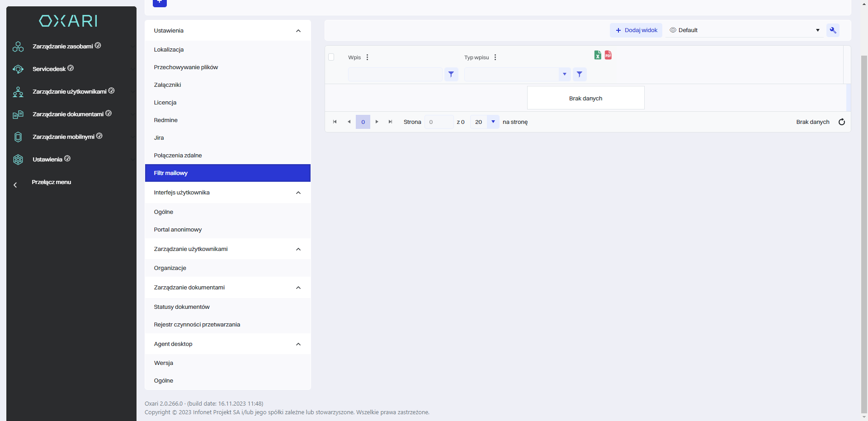
Task: Open the items per page dropdown
Action: 493,122
